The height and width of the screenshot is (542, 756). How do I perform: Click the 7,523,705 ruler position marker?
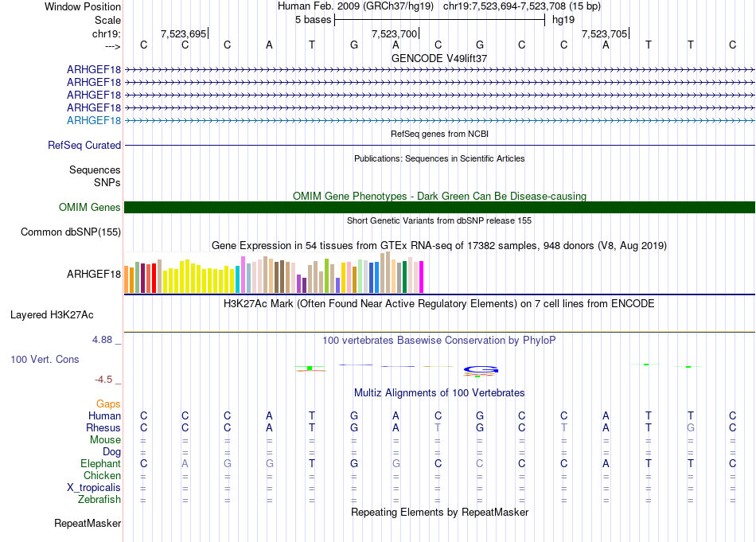click(604, 33)
